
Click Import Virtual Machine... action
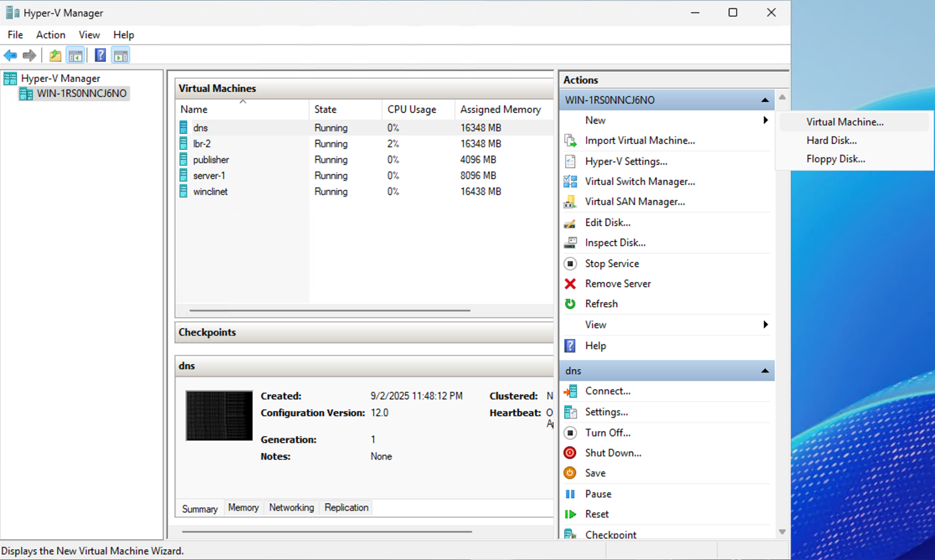click(640, 141)
